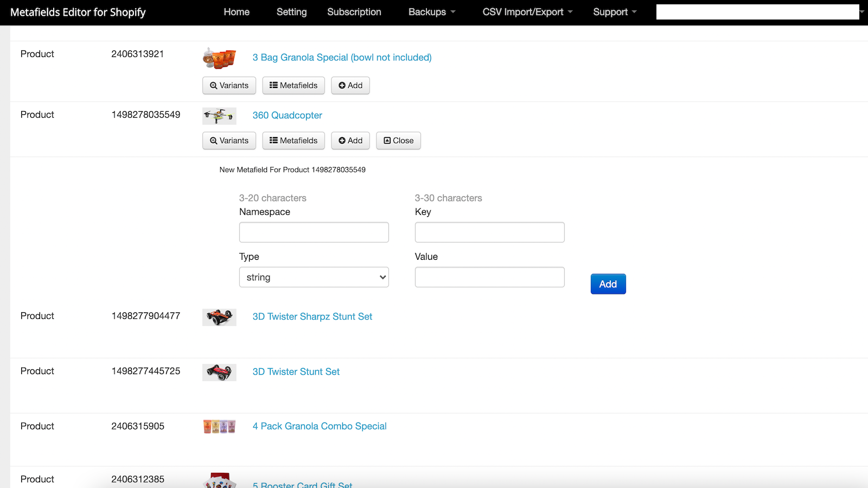Open the 4 Pack Granola Combo Special product
Image resolution: width=868 pixels, height=488 pixels.
[x=319, y=426]
